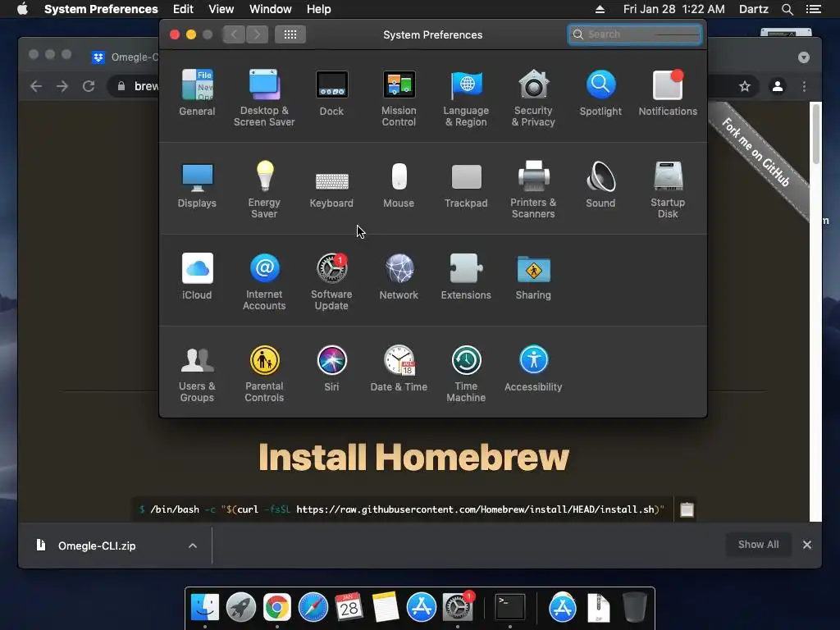Viewport: 840px width, 630px height.
Task: Open the Chrome tab search dropdown arrow
Action: pos(804,57)
